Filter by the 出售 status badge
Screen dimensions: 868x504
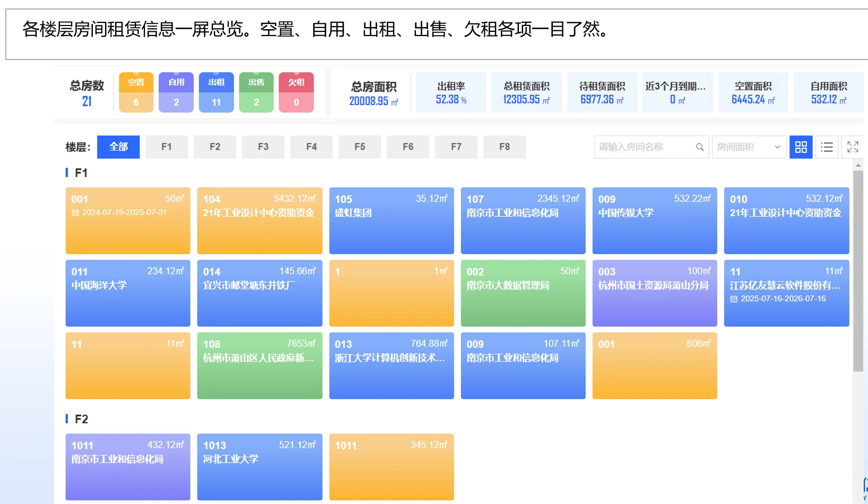point(256,92)
